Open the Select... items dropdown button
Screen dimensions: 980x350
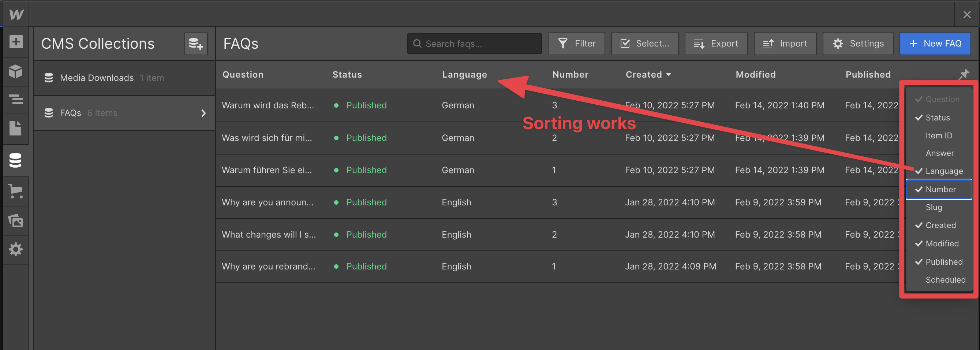pyautogui.click(x=644, y=44)
